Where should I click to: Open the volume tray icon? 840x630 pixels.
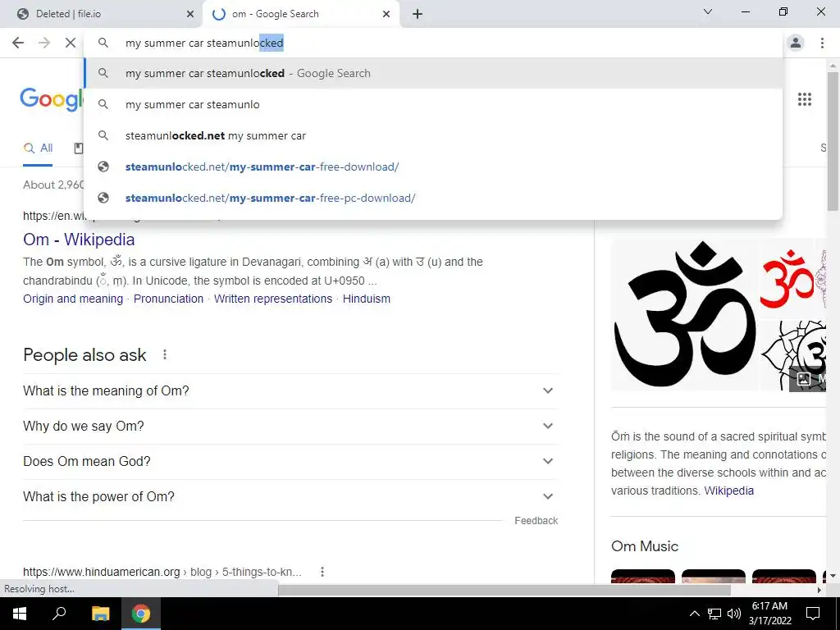(x=734, y=614)
